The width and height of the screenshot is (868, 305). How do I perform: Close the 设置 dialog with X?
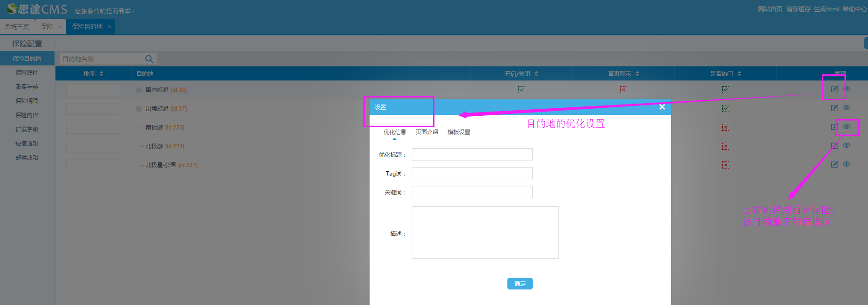click(662, 107)
